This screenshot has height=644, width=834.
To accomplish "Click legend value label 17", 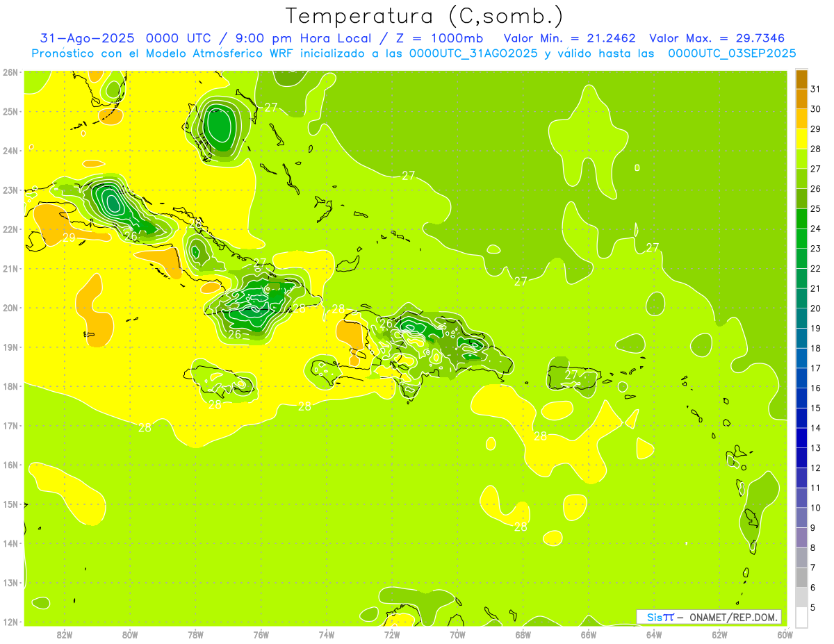I will pyautogui.click(x=815, y=368).
